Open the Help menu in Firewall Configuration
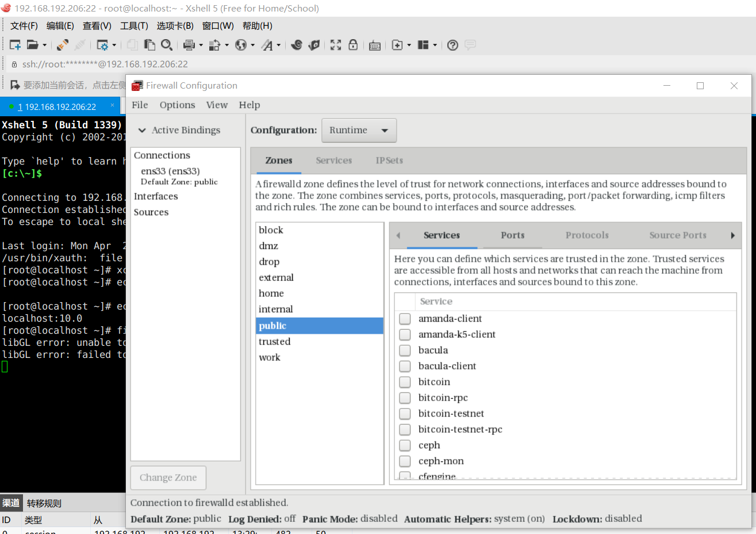This screenshot has height=534, width=756. [250, 105]
